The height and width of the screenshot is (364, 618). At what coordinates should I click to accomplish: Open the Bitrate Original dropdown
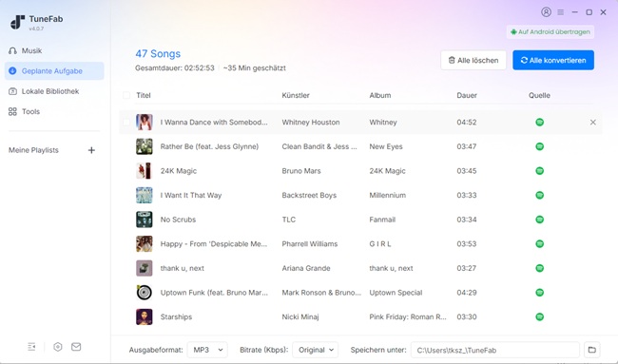tap(316, 350)
